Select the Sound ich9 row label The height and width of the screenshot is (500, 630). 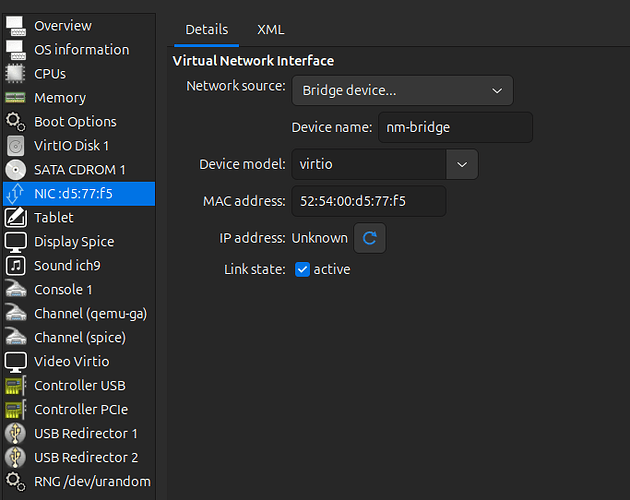pos(67,266)
